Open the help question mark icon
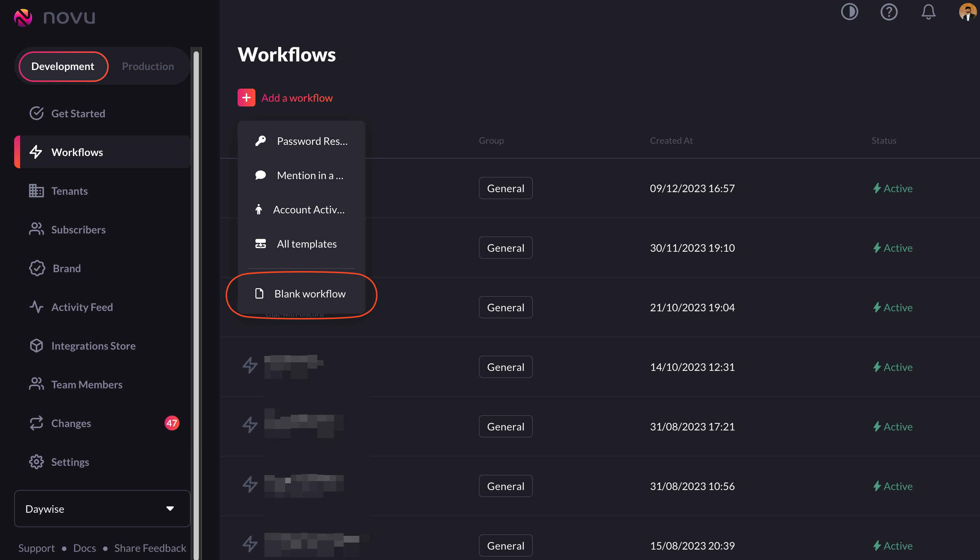This screenshot has height=560, width=980. tap(888, 12)
